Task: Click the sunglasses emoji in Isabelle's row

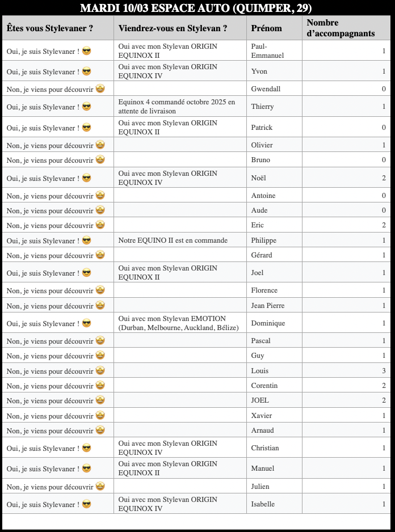Action: pos(87,504)
